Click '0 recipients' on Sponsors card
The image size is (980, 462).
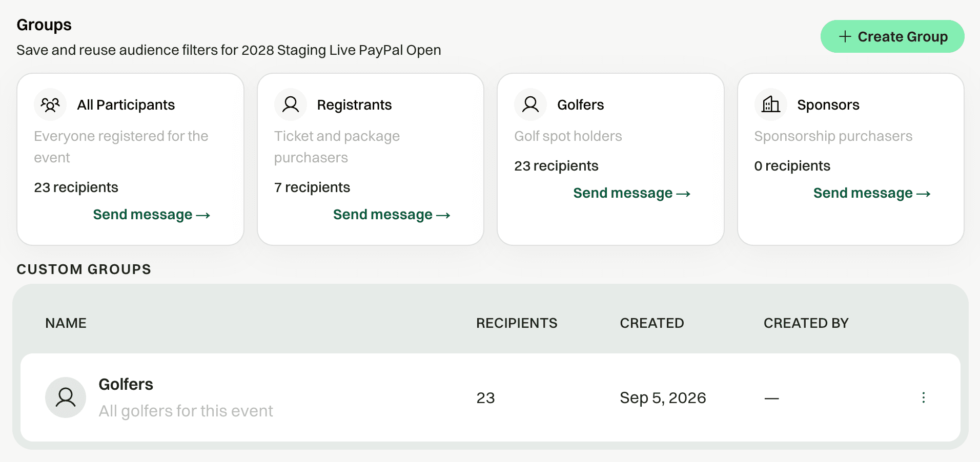click(792, 166)
